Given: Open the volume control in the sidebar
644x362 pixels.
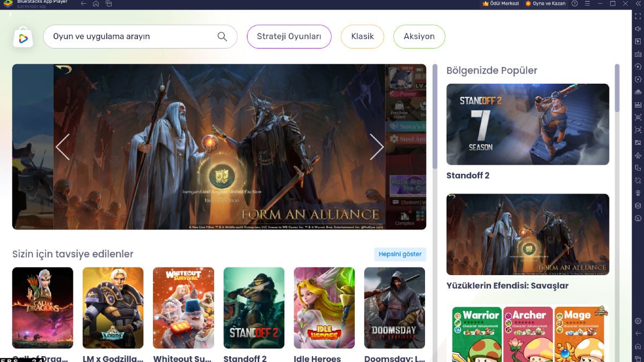Looking at the screenshot, I should 638,29.
